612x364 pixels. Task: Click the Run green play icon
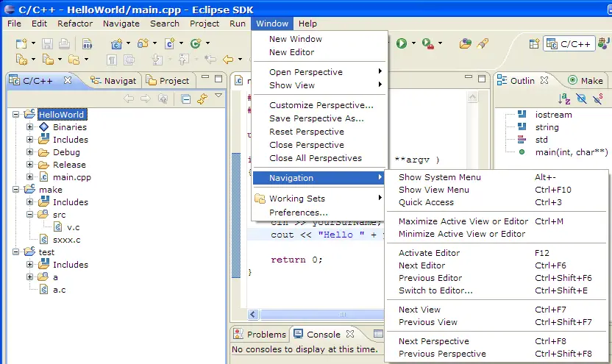402,43
